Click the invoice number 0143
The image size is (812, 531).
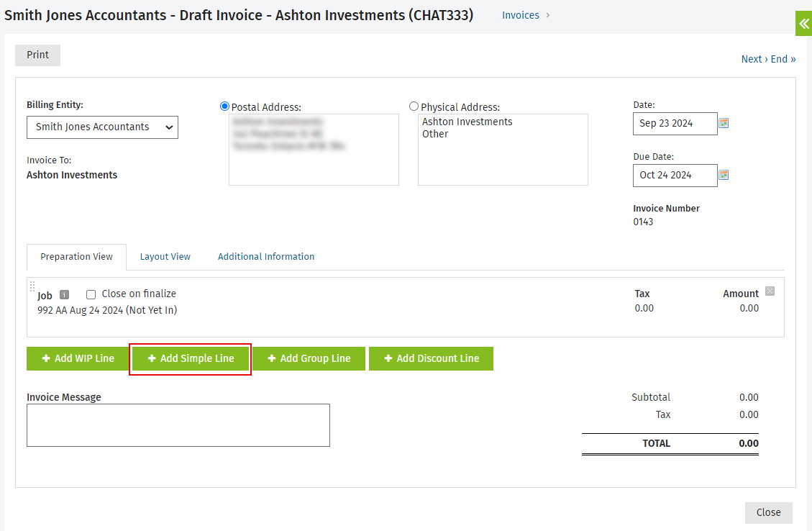click(643, 222)
